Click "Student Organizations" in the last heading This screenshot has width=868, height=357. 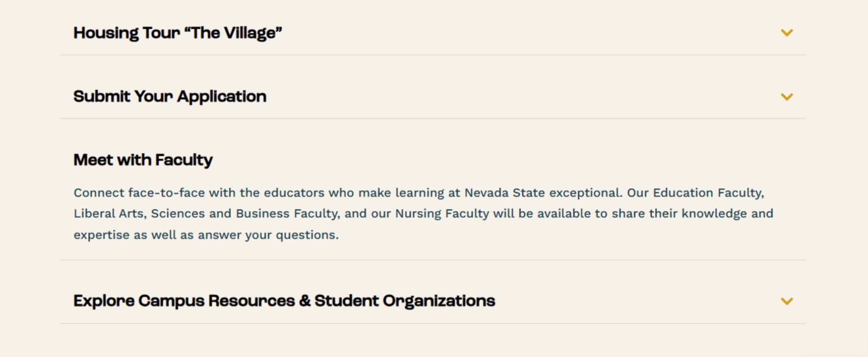pos(405,301)
